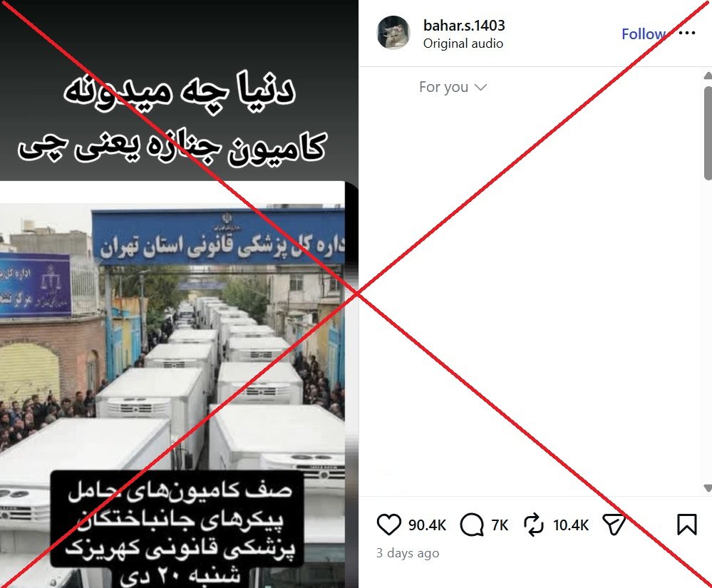
Task: Open comments via the speech bubble icon
Action: (x=471, y=525)
